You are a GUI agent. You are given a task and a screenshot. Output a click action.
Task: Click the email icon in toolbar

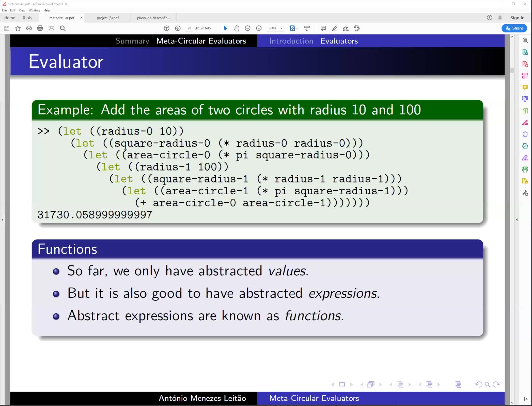pyautogui.click(x=51, y=28)
